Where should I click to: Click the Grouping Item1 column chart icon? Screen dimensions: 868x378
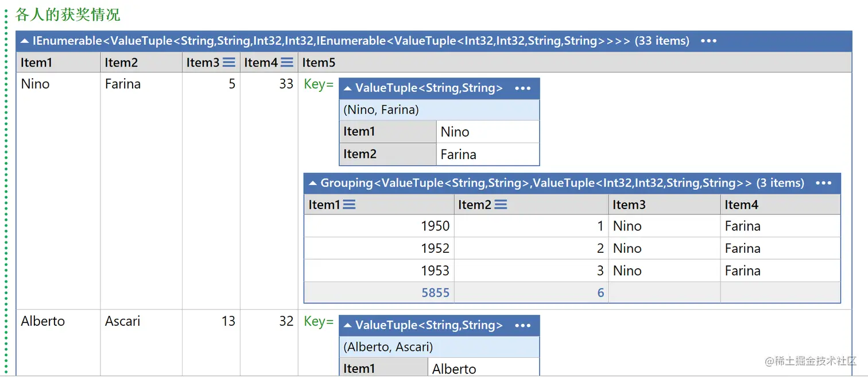click(349, 205)
